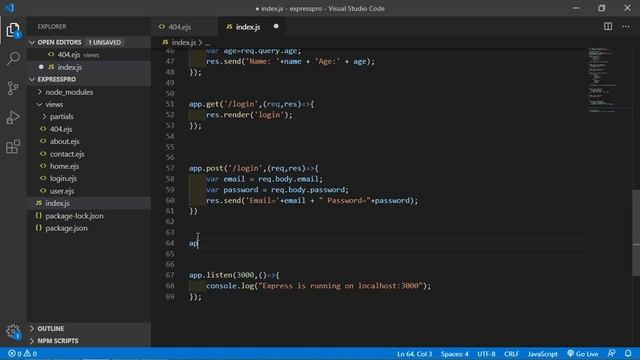Expand the node_modules folder
Screen dimensions: 640x360
click(x=69, y=92)
